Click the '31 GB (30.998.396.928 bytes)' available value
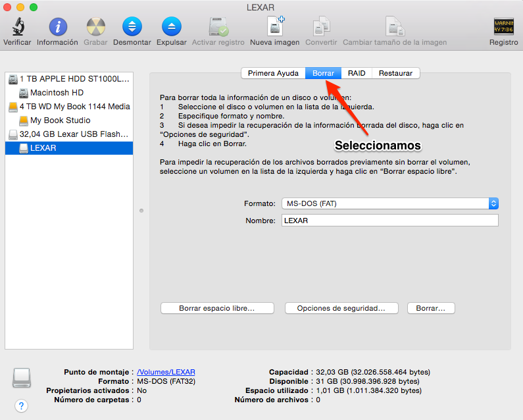The image size is (523, 420). coord(368,381)
